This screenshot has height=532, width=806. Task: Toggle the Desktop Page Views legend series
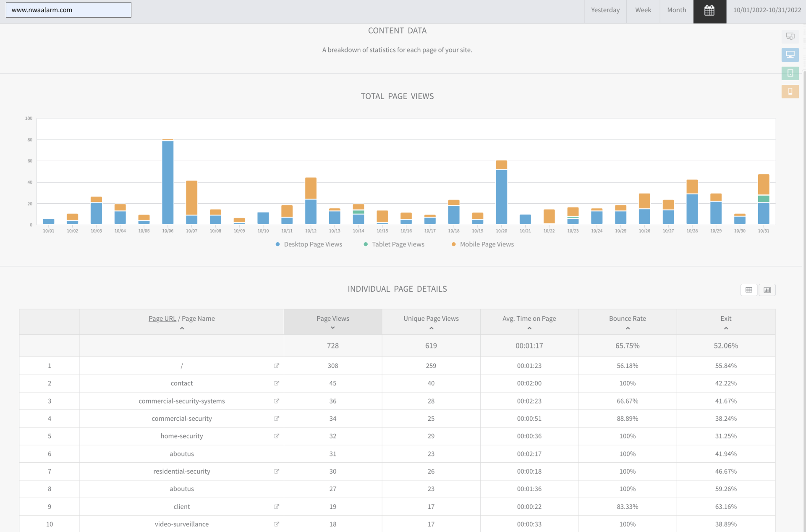(309, 244)
